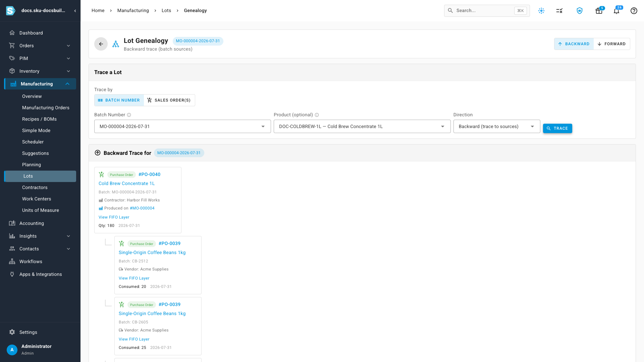The image size is (644, 362).
Task: Click the Lot Genealogy tree icon
Action: tap(116, 44)
